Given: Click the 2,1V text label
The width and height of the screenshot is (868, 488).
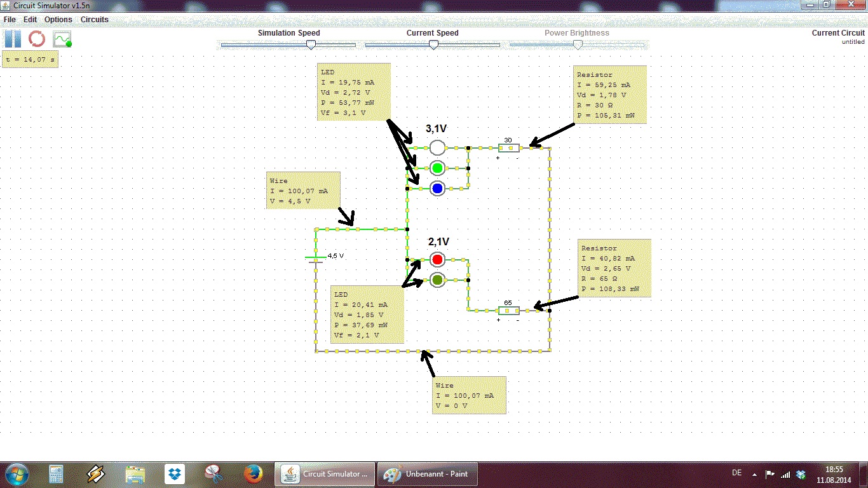Looking at the screenshot, I should point(438,242).
